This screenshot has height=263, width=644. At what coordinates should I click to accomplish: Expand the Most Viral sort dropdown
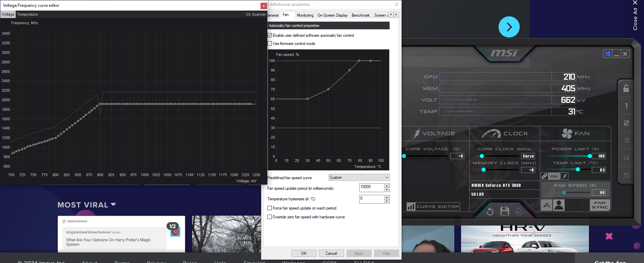tap(113, 204)
